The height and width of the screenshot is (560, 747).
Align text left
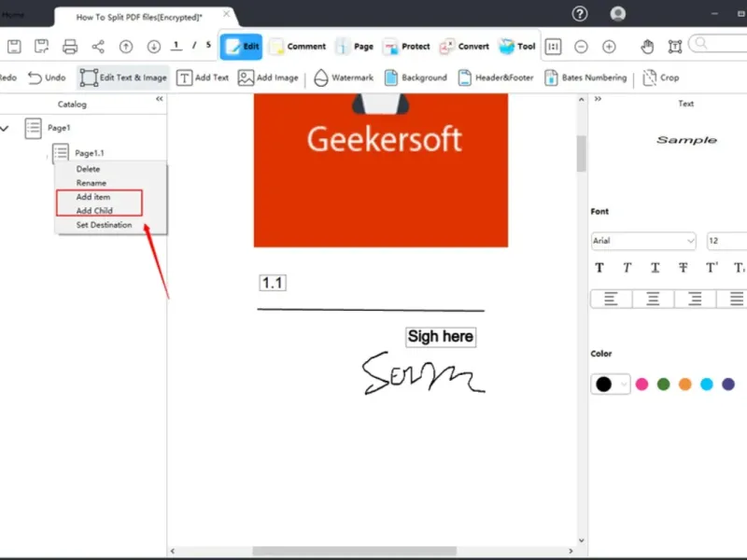[612, 299]
